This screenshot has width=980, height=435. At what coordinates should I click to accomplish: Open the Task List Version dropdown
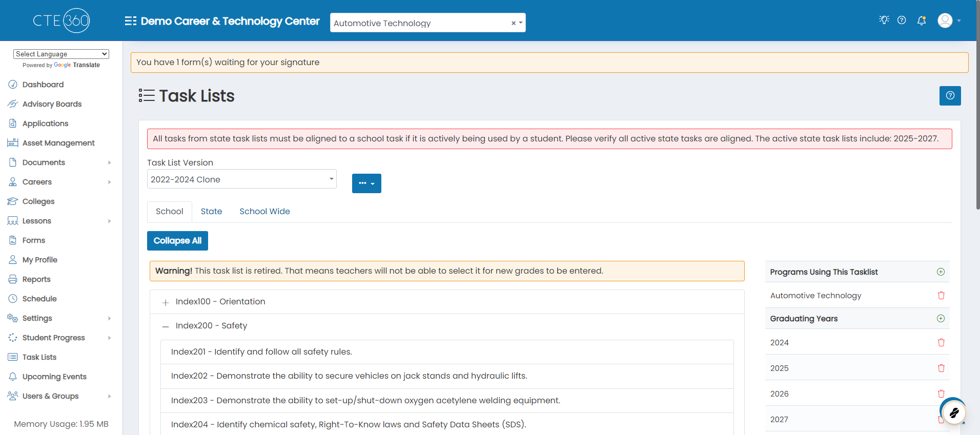[241, 179]
